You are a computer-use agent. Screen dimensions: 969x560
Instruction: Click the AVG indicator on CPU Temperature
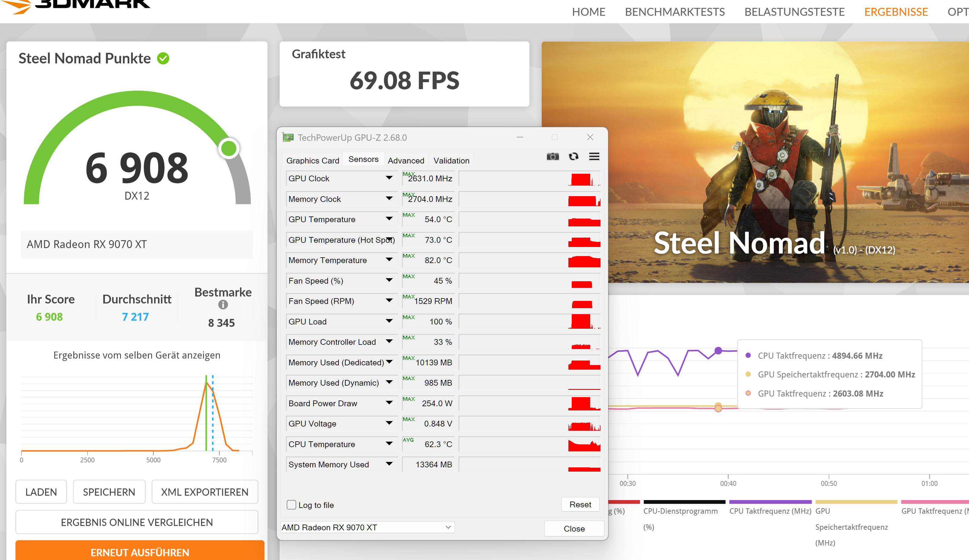tap(408, 440)
